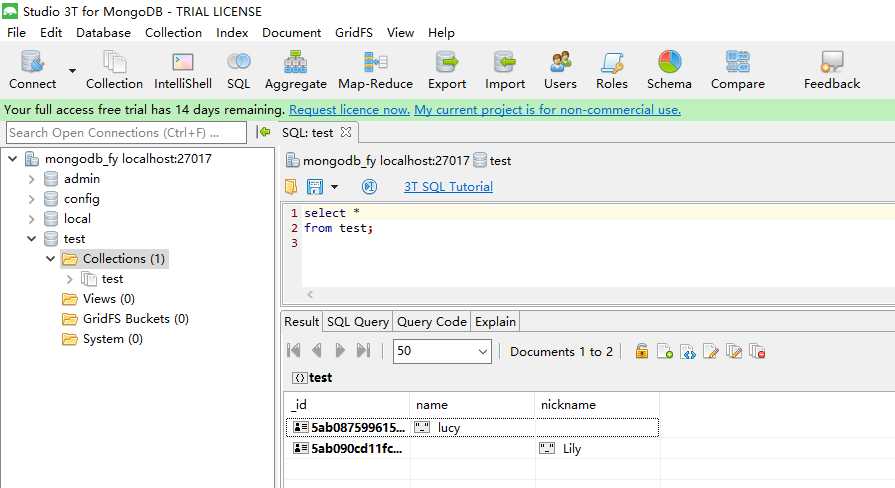Switch to the Result tab
The width and height of the screenshot is (895, 488).
pos(301,322)
